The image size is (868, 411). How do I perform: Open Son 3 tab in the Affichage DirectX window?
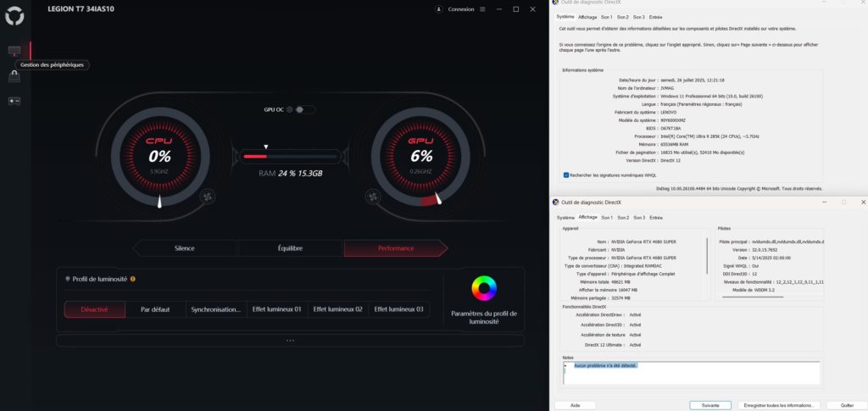click(639, 218)
